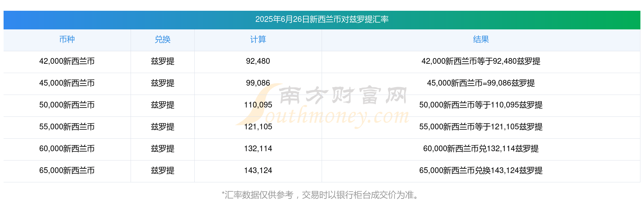Click result 60,000新西兰币兑132,114兹罗提
This screenshot has height=206, width=644.
(x=481, y=149)
